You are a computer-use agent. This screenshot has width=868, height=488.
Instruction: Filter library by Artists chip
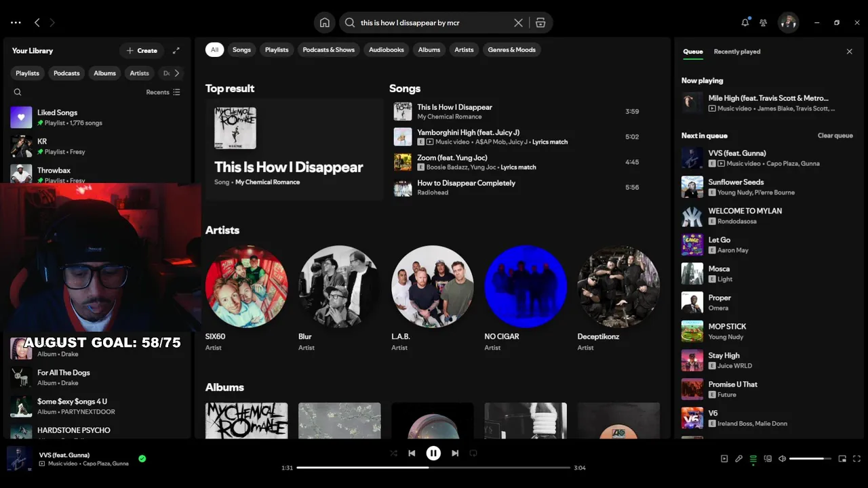[140, 73]
